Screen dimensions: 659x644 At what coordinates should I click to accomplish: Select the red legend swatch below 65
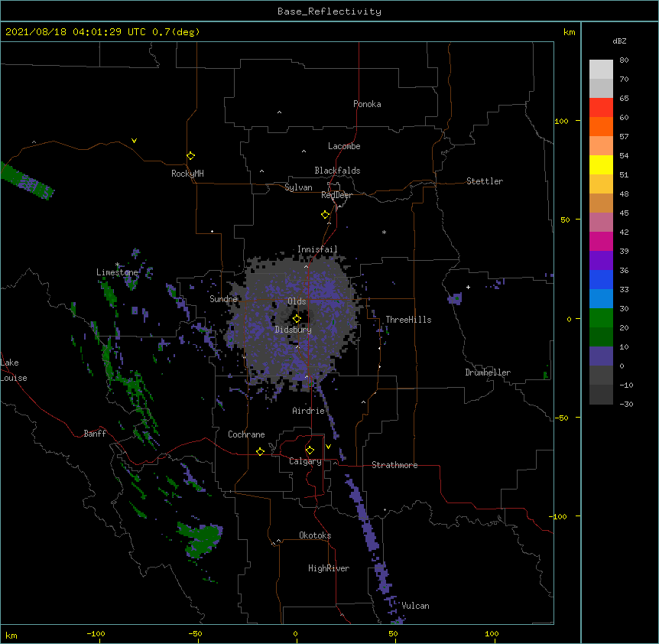601,107
